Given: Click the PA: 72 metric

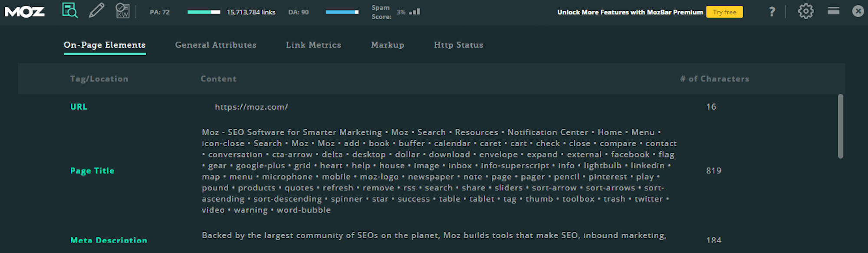Looking at the screenshot, I should click(160, 12).
